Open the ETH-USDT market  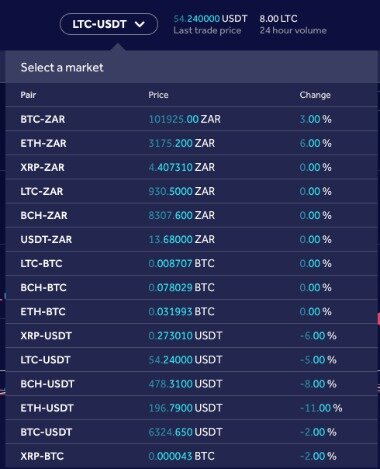tap(191, 408)
